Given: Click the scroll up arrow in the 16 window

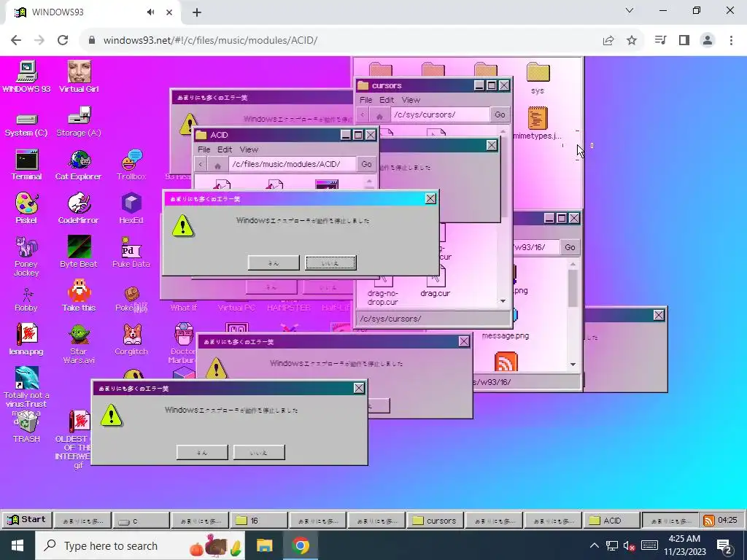Looking at the screenshot, I should click(573, 264).
